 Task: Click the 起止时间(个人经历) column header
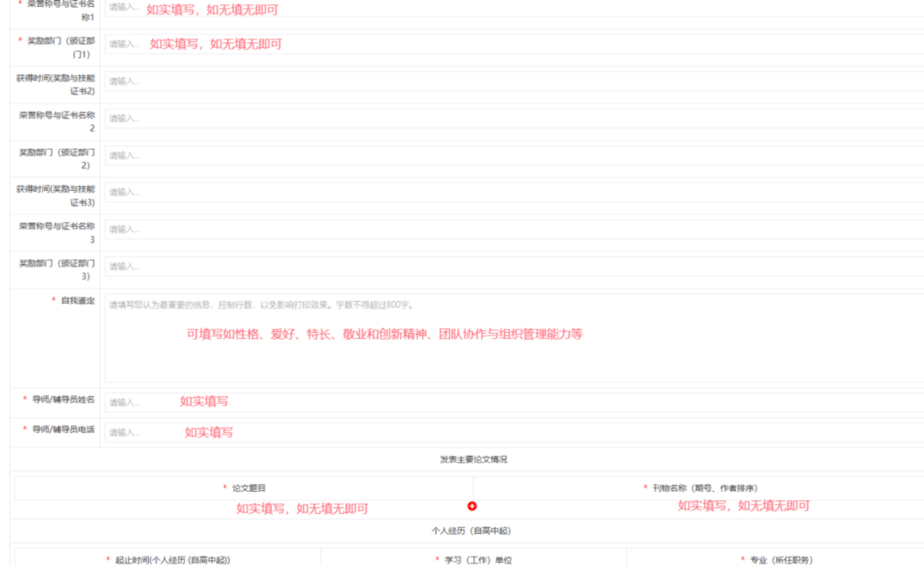(x=172, y=560)
